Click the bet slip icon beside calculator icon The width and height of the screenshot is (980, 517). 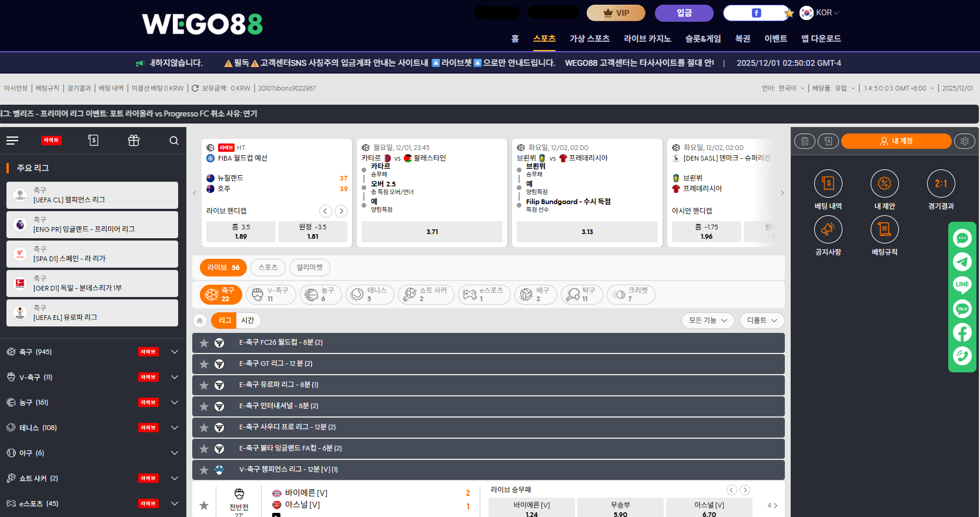(828, 141)
